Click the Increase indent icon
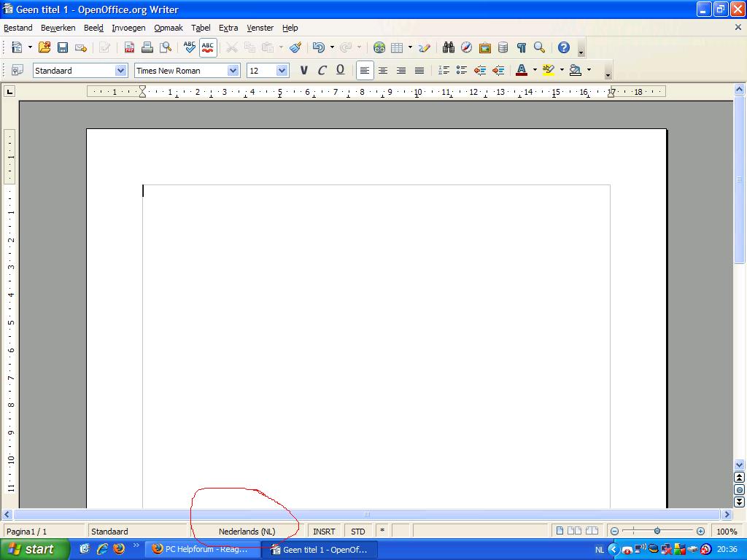The width and height of the screenshot is (747, 560). click(x=498, y=71)
